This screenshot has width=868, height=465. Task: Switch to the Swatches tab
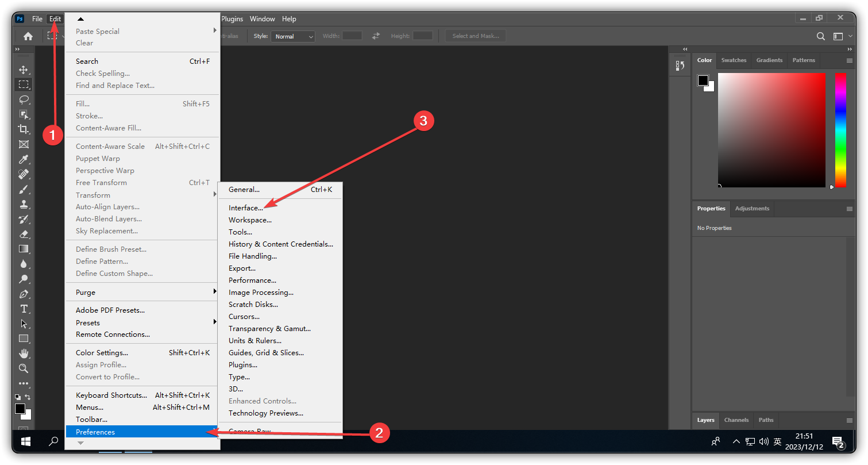click(x=734, y=60)
